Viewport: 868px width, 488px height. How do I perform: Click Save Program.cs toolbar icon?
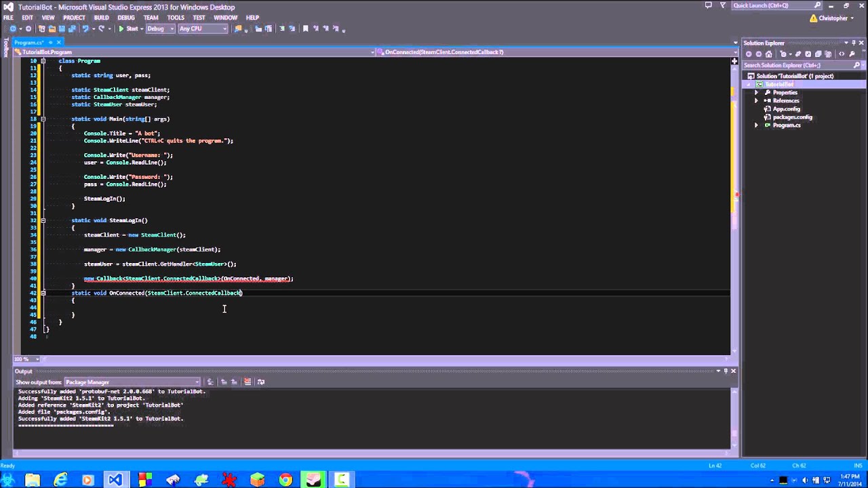pyautogui.click(x=62, y=28)
